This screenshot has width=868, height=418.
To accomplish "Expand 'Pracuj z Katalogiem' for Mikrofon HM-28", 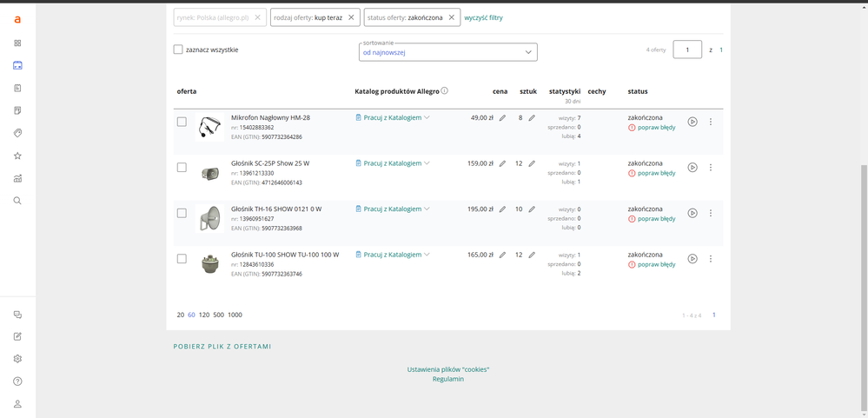I will (x=393, y=118).
